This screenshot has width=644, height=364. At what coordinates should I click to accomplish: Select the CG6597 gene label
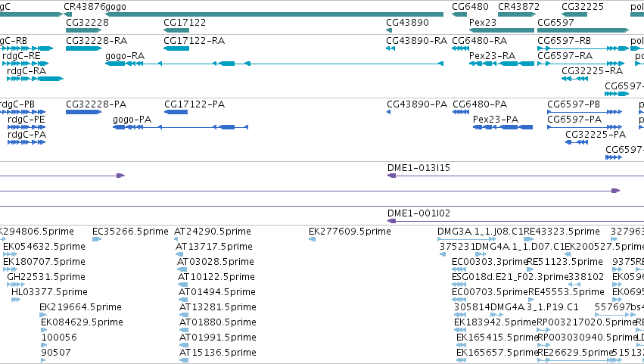pos(555,22)
